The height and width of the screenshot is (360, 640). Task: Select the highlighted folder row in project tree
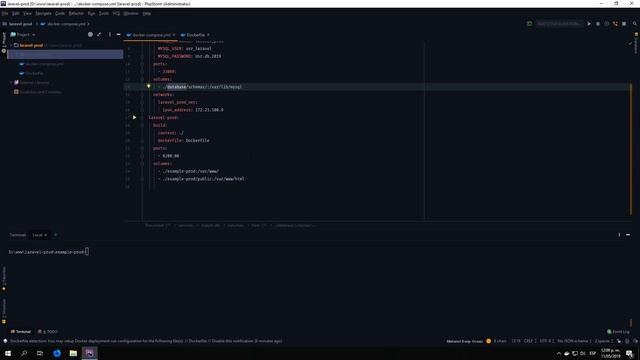click(x=65, y=54)
